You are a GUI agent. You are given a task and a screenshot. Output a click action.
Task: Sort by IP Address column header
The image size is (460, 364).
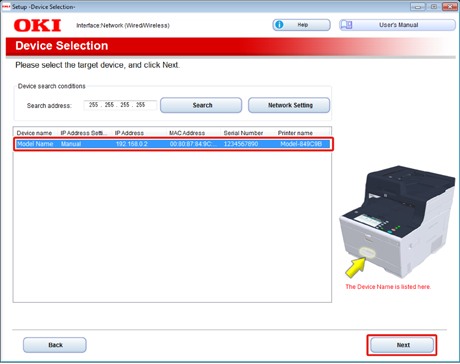[x=139, y=133]
